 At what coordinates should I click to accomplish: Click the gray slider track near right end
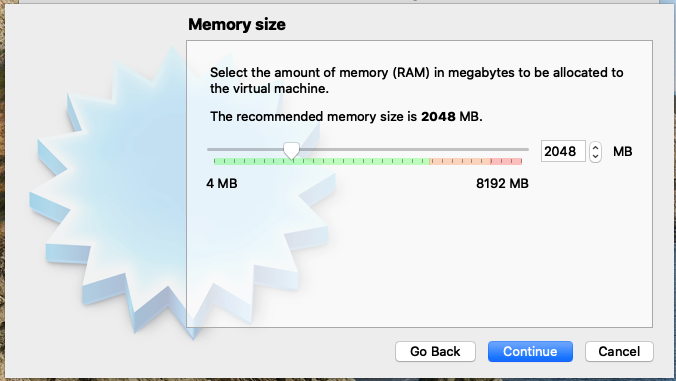click(x=509, y=150)
